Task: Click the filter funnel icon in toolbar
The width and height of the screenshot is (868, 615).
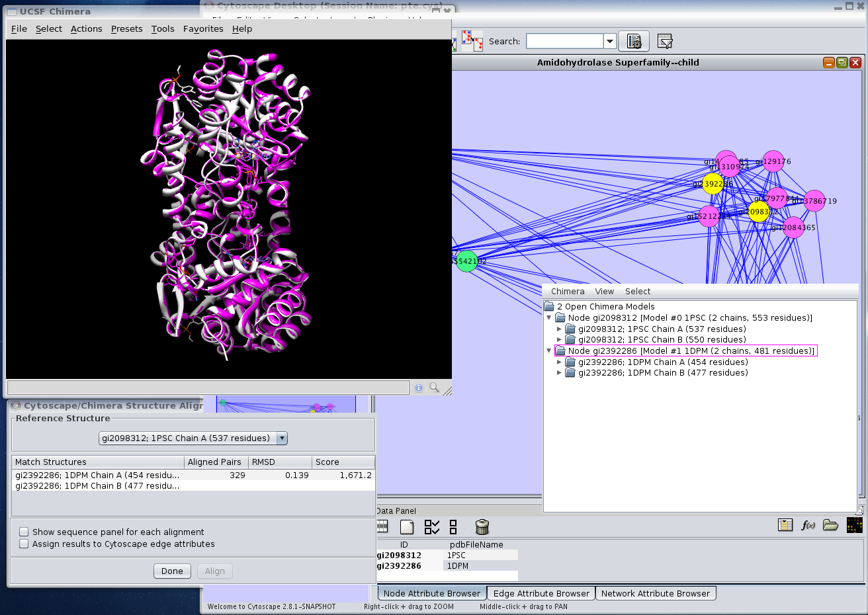Action: [665, 42]
